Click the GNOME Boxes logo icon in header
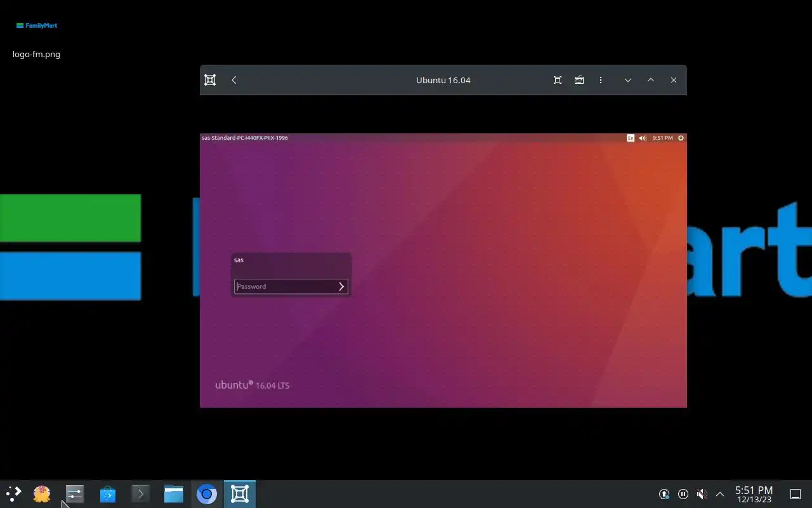 click(x=210, y=80)
